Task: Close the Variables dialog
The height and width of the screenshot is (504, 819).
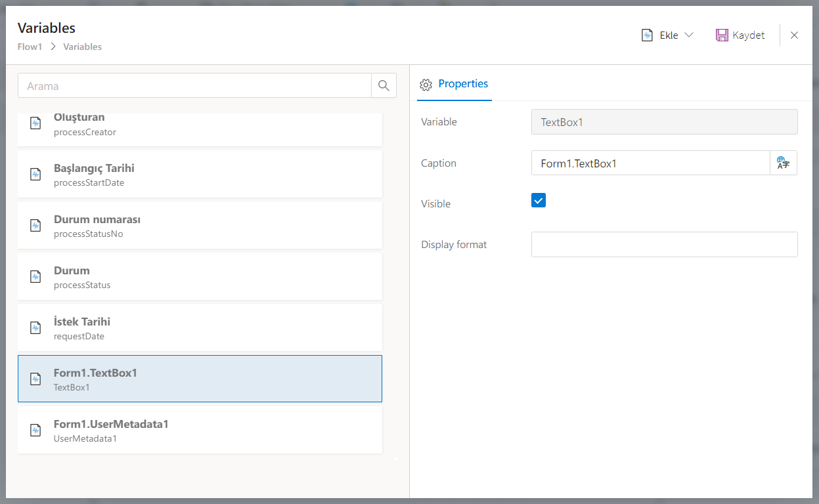Action: tap(794, 35)
